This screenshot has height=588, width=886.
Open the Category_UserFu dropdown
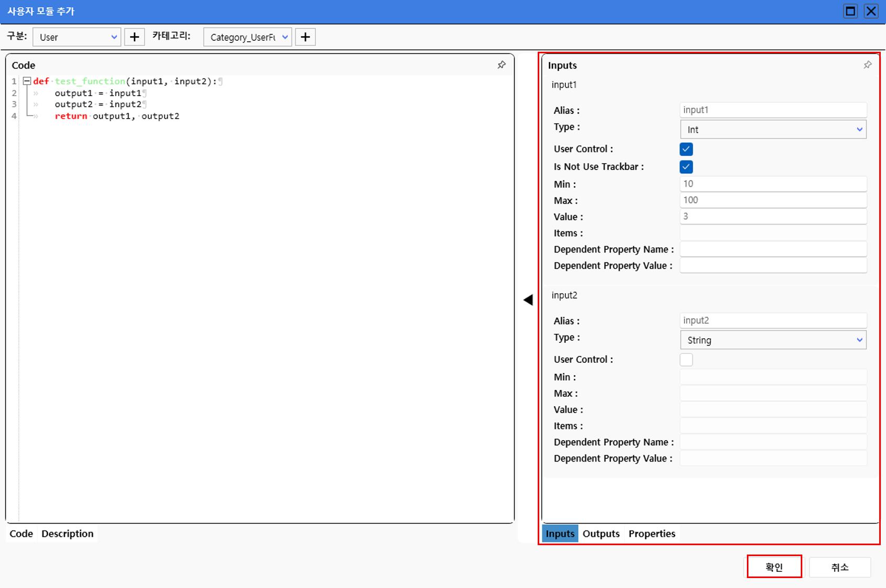coord(247,37)
